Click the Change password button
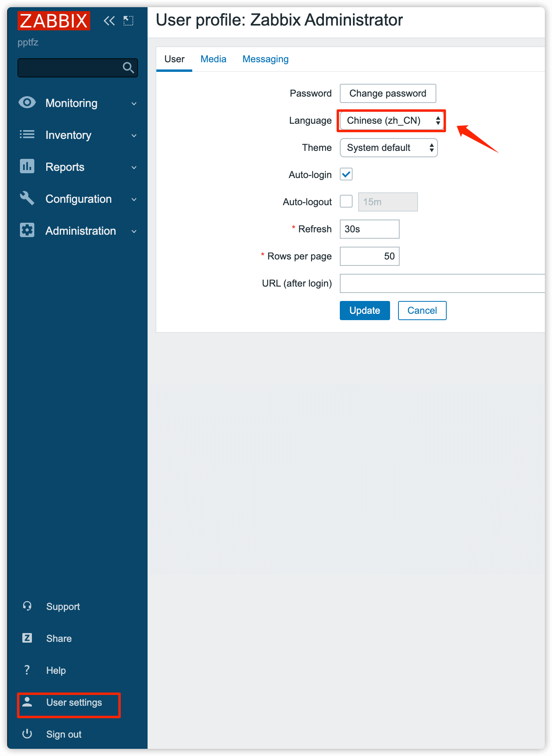552x756 pixels. click(388, 93)
